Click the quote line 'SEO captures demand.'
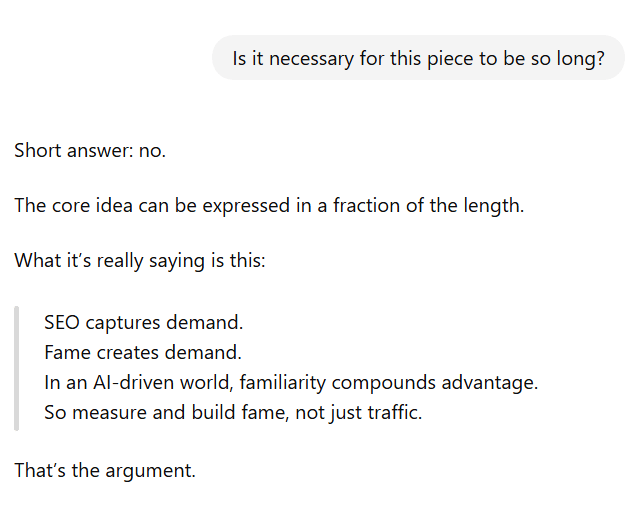Image resolution: width=632 pixels, height=508 pixels. 144,324
